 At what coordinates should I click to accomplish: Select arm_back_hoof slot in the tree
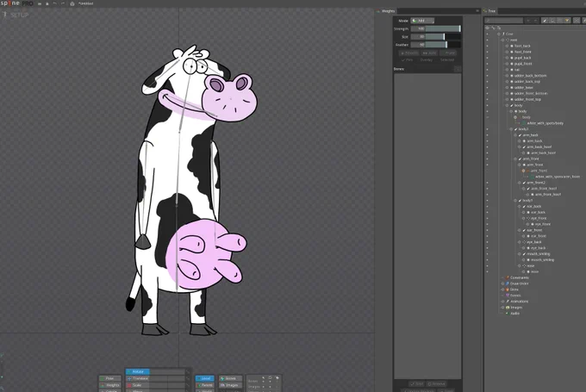(543, 152)
